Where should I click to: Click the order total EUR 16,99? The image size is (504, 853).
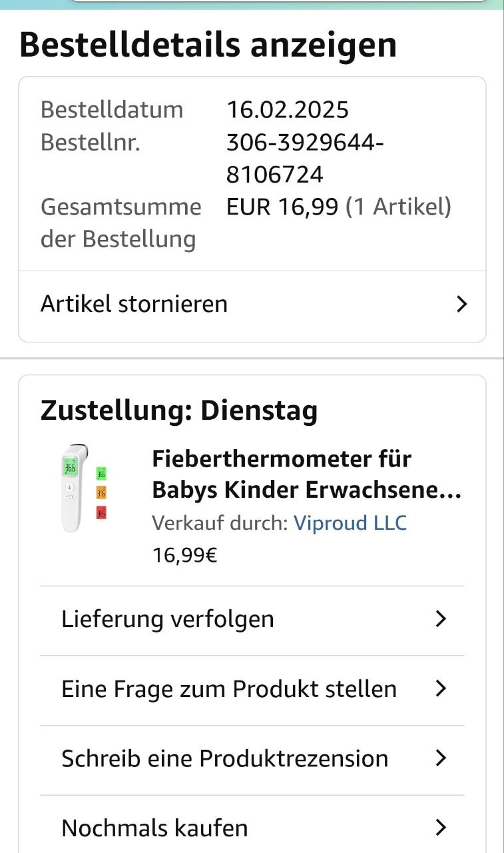(282, 207)
